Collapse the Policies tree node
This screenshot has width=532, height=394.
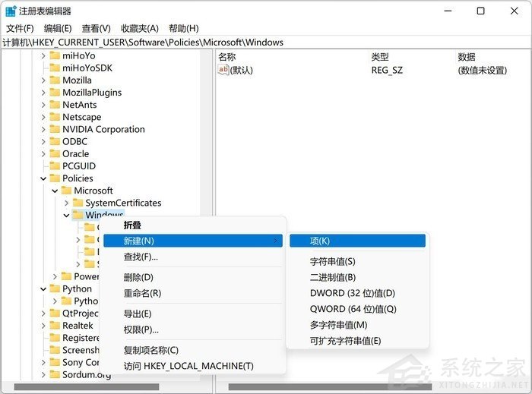43,178
